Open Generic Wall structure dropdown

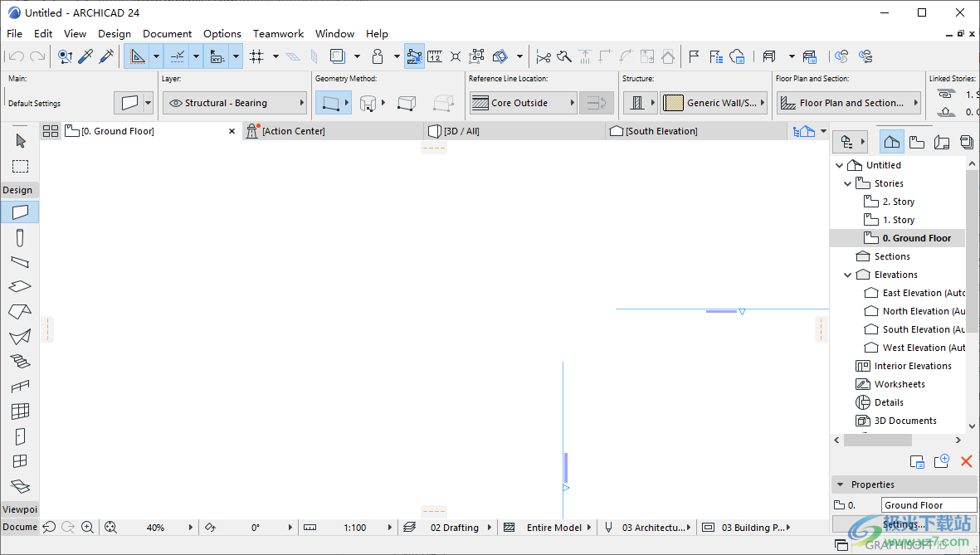point(714,103)
